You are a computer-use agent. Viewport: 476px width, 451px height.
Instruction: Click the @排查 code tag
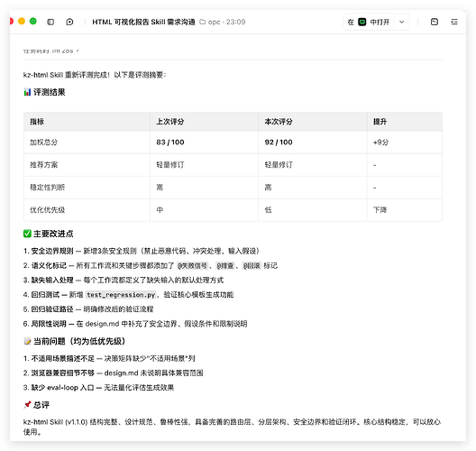coord(225,266)
